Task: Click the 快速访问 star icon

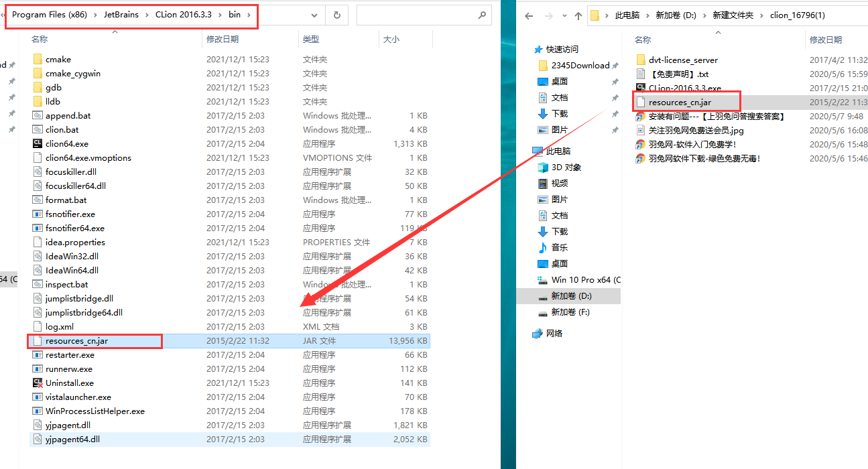Action: 538,50
